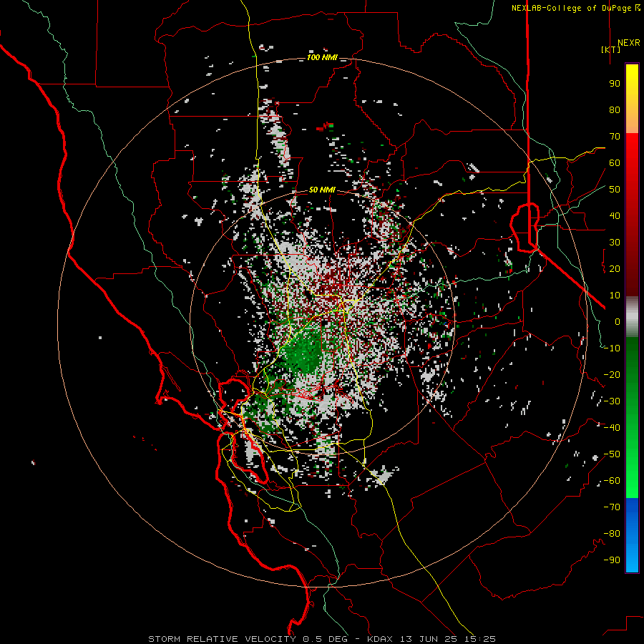Click the -90 legend value

[612, 560]
